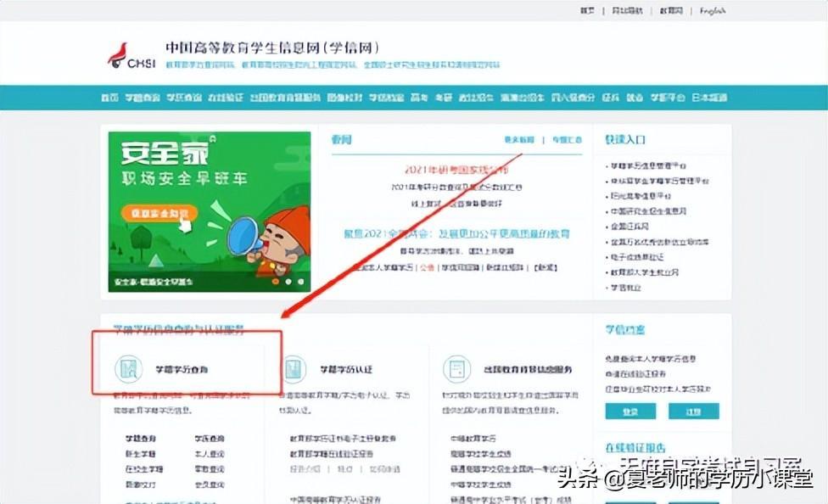Screen dimensions: 828x504
Task: Open 征兵 in the navigation bar
Action: click(x=611, y=98)
